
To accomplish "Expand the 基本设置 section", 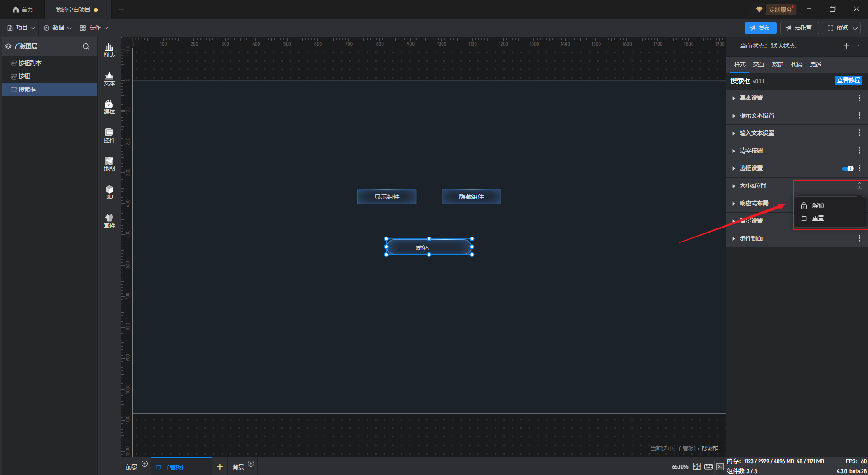I will [733, 98].
